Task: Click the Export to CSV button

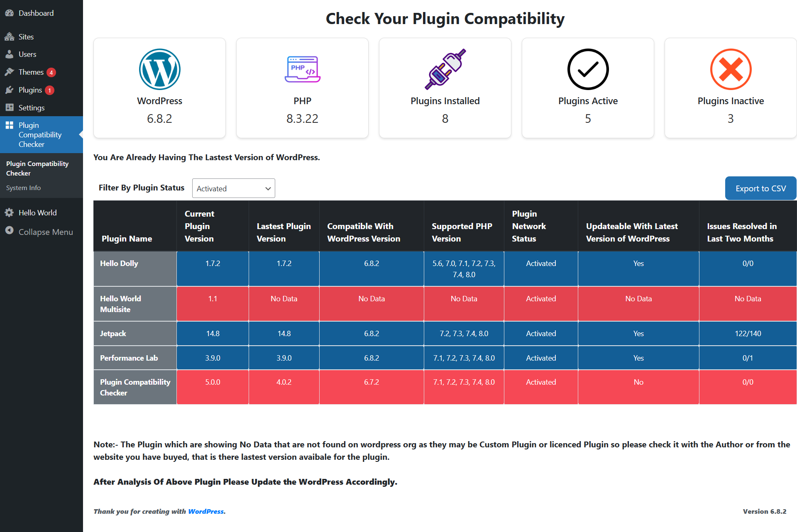Action: click(760, 188)
